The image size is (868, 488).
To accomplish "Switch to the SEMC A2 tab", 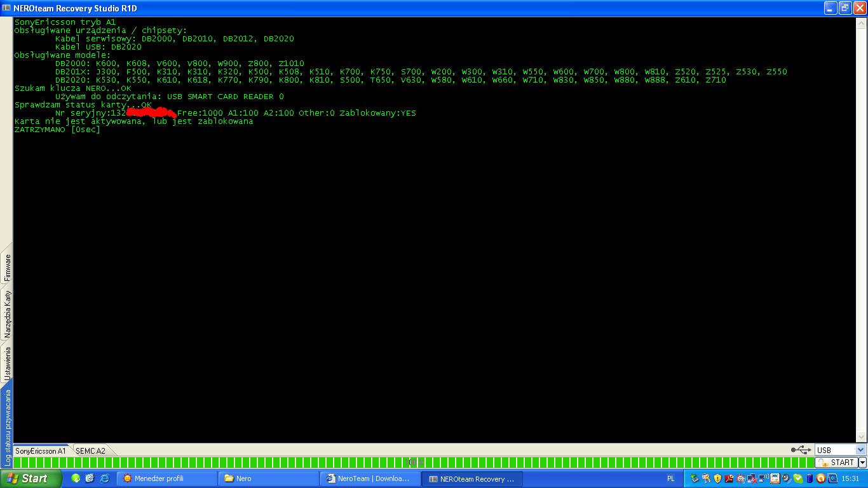I will tap(90, 451).
